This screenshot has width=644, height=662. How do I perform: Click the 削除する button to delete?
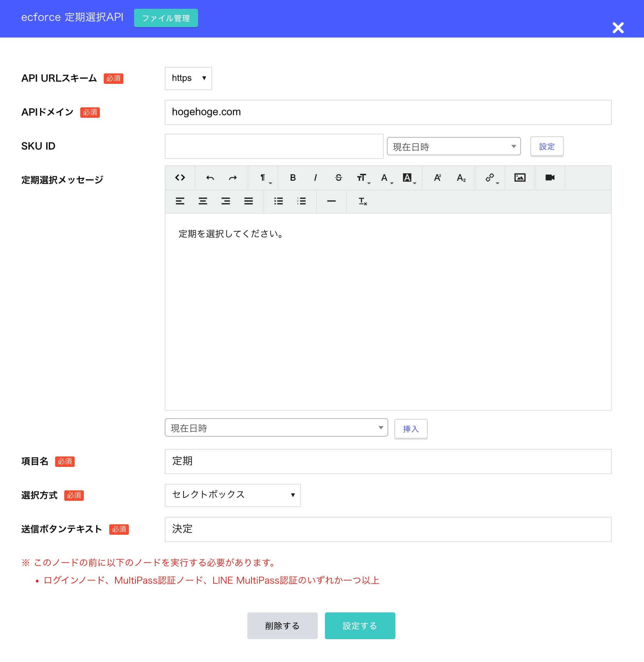pyautogui.click(x=282, y=625)
